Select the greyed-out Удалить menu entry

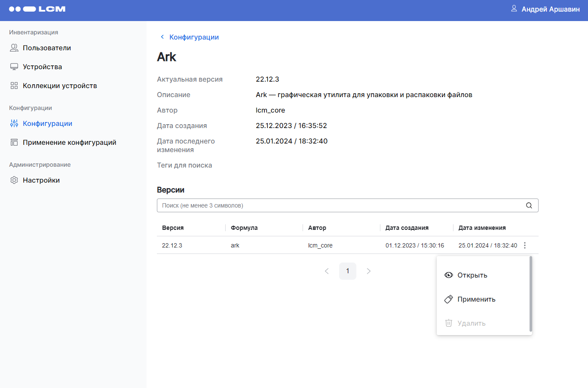471,324
